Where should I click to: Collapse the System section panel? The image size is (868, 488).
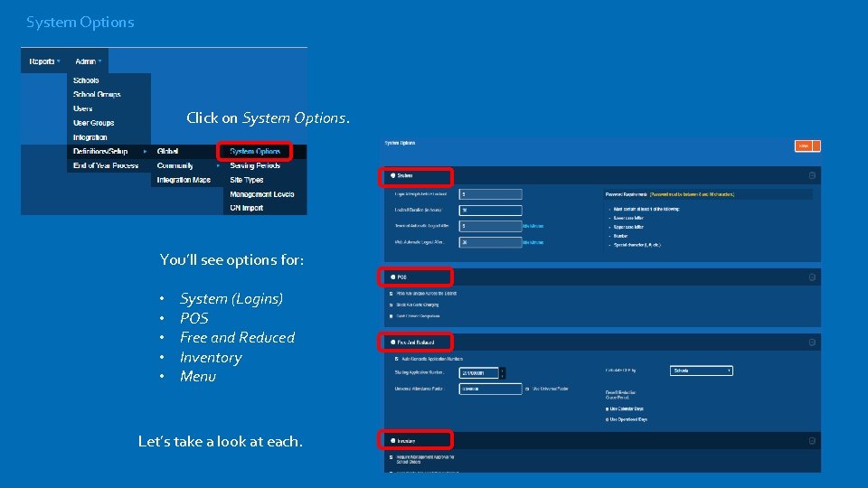click(x=812, y=175)
